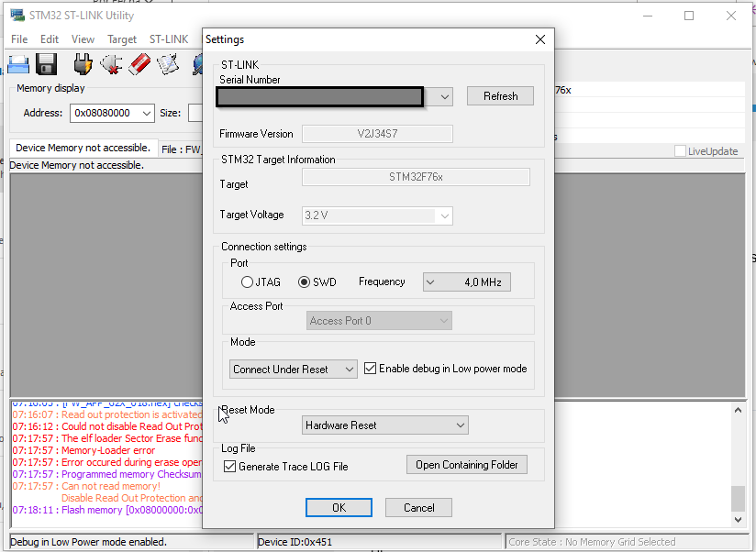Click the Size input field
Image resolution: width=756 pixels, height=552 pixels.
coord(195,113)
